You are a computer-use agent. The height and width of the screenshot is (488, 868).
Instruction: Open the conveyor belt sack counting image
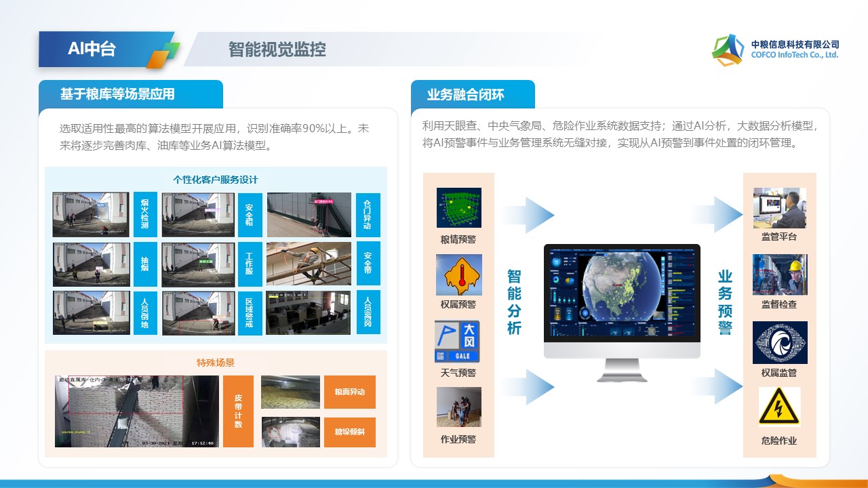click(137, 411)
